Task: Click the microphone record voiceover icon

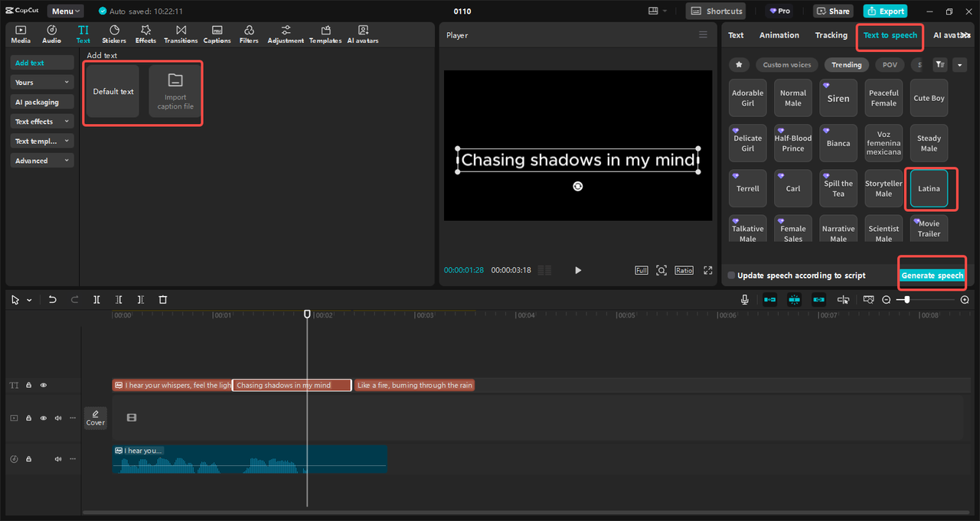Action: (744, 300)
